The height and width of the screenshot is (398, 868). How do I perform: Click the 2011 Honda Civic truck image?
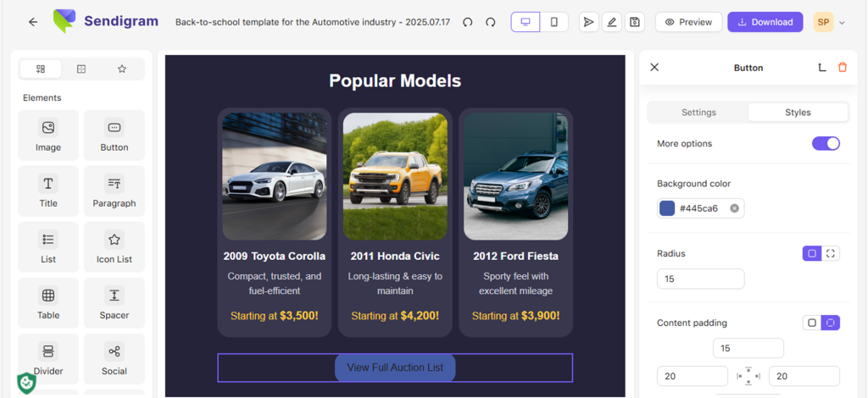395,176
